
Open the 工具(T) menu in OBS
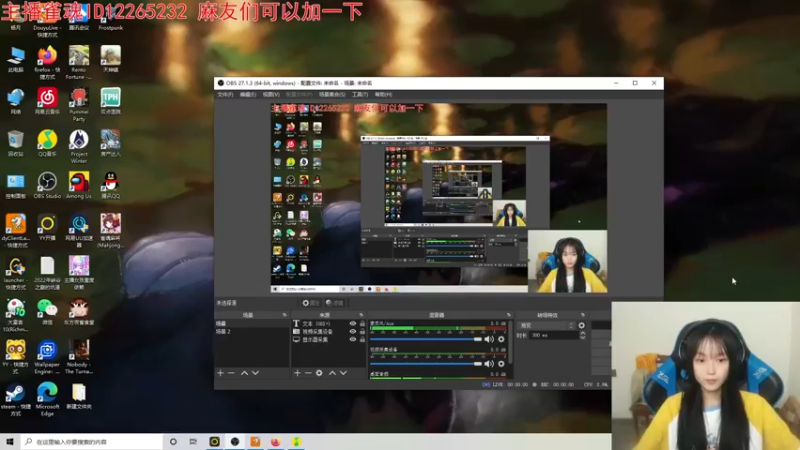pyautogui.click(x=360, y=94)
